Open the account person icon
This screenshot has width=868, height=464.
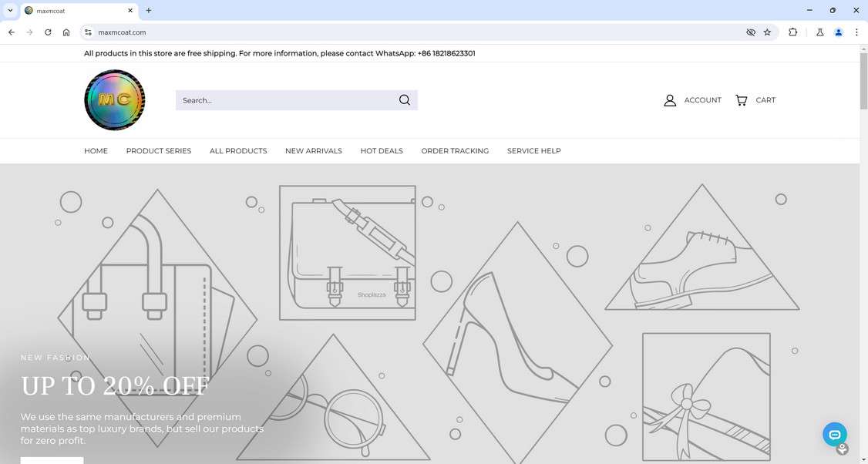[x=670, y=100]
